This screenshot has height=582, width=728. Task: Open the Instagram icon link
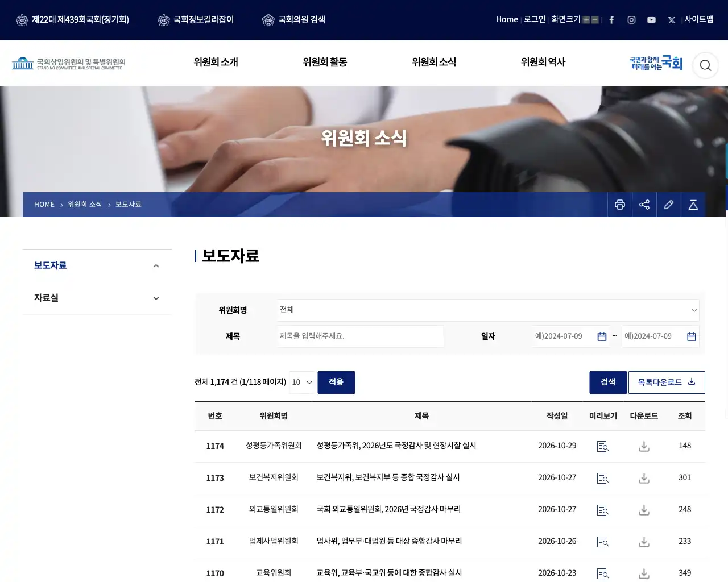tap(631, 20)
